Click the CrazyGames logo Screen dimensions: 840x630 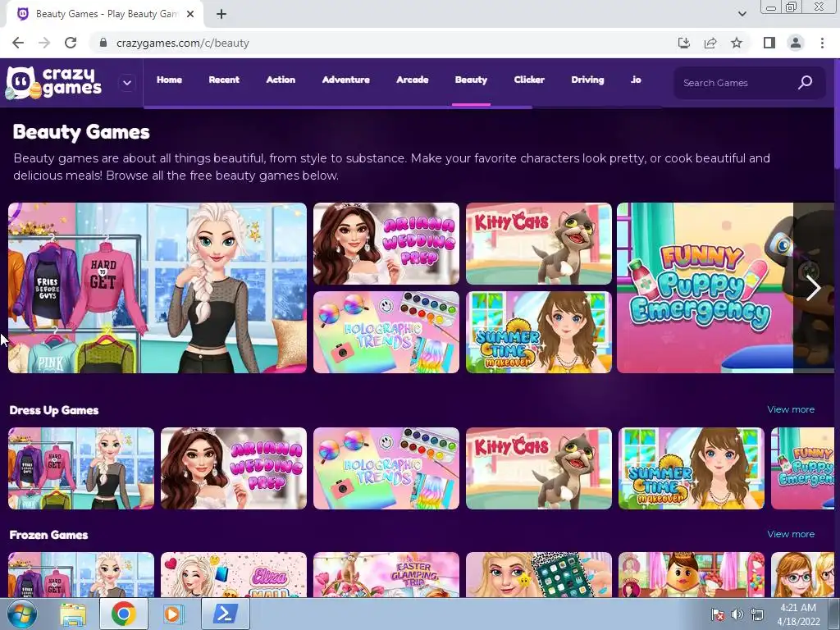[x=53, y=83]
